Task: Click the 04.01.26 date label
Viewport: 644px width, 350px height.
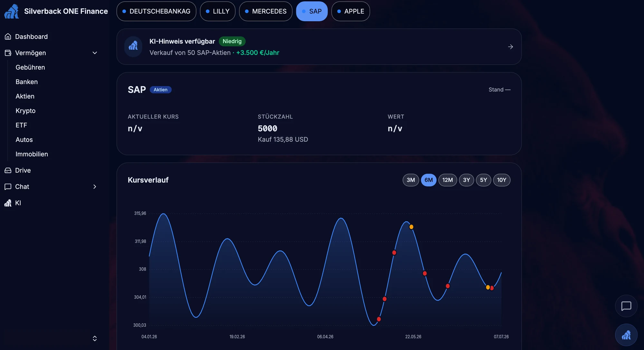Action: click(149, 337)
